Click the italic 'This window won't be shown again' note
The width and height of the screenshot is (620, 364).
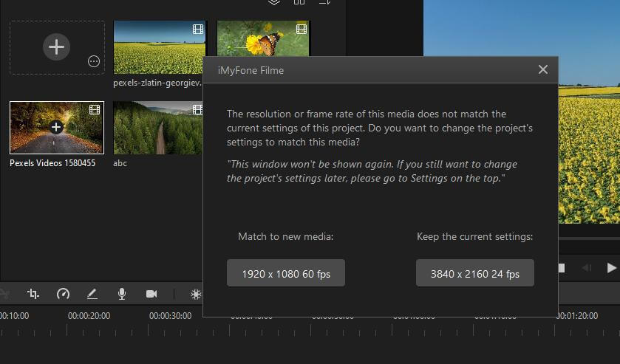point(372,171)
